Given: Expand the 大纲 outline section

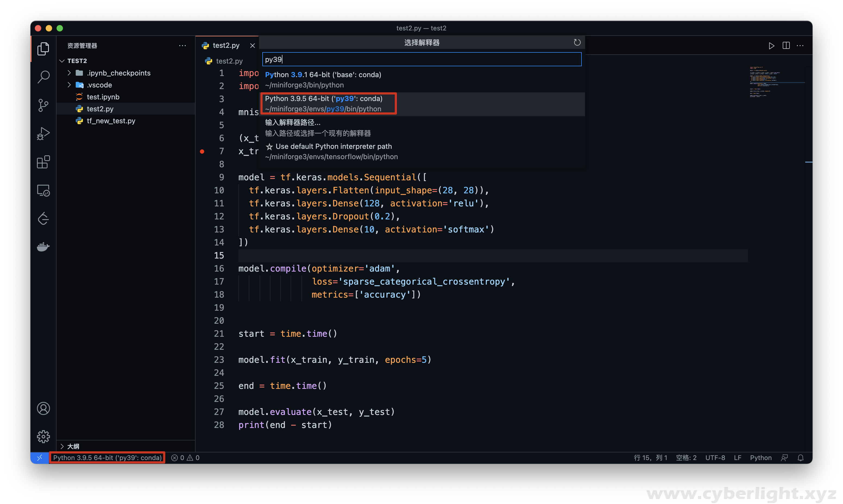Looking at the screenshot, I should (125, 446).
